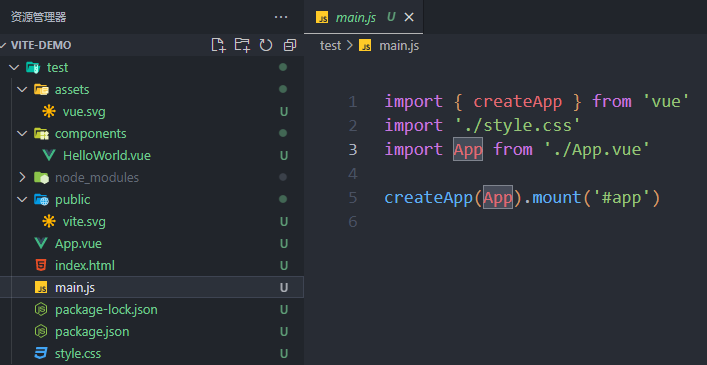Click the components folder icon
This screenshot has height=365, width=707.
(x=41, y=134)
